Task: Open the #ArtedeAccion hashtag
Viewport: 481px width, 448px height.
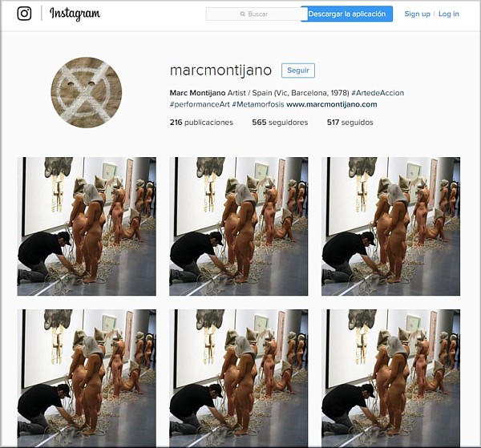Action: (378, 93)
